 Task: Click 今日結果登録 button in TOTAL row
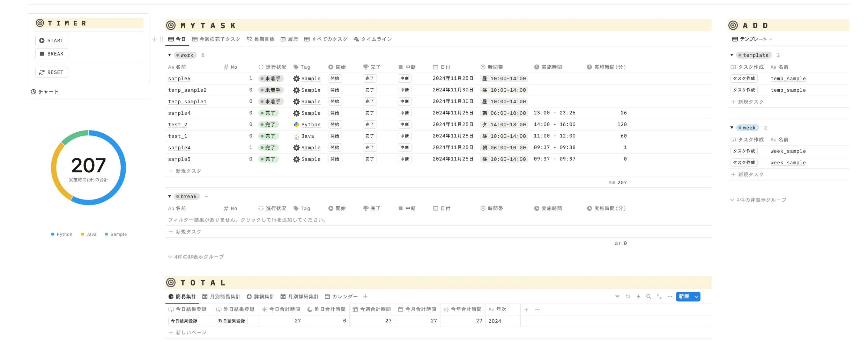click(x=184, y=321)
